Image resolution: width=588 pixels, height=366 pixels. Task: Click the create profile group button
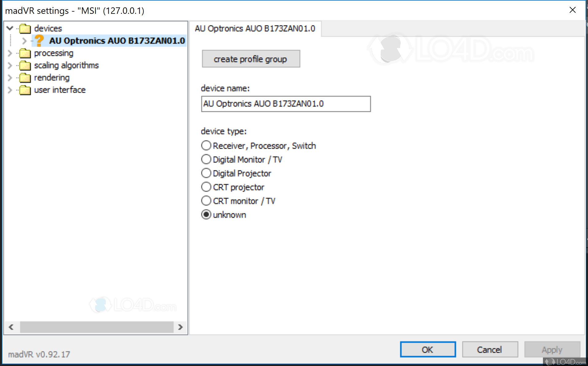(x=251, y=59)
